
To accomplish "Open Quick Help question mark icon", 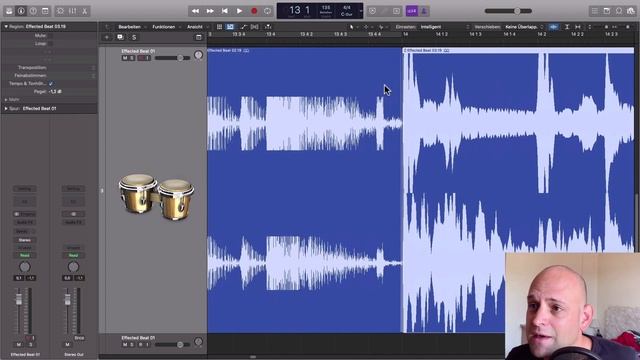I will 33,11.
